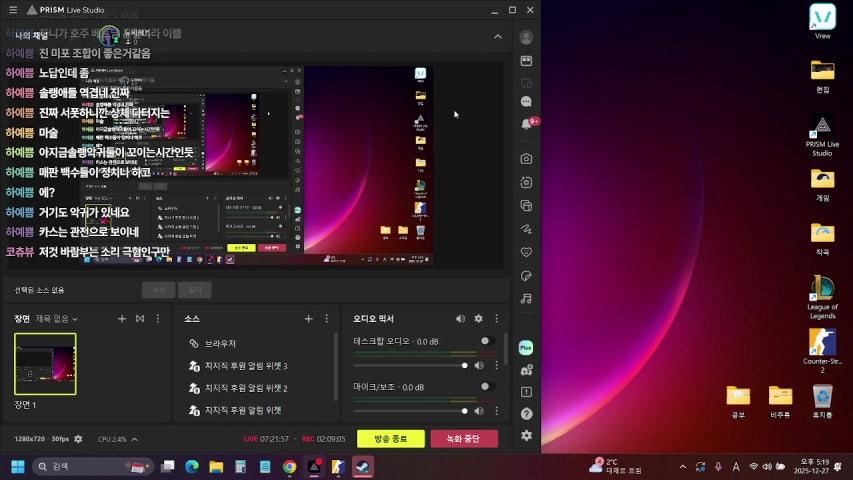Expand the CPU usage chevron
The height and width of the screenshot is (480, 853).
pos(134,439)
